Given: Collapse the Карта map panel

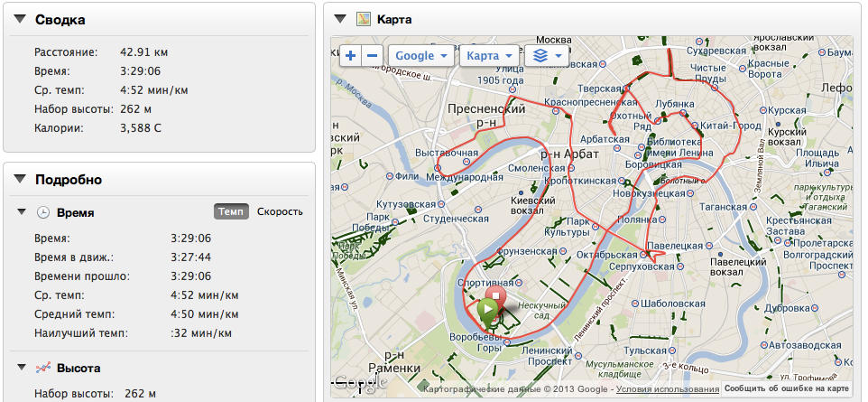Looking at the screenshot, I should [340, 19].
